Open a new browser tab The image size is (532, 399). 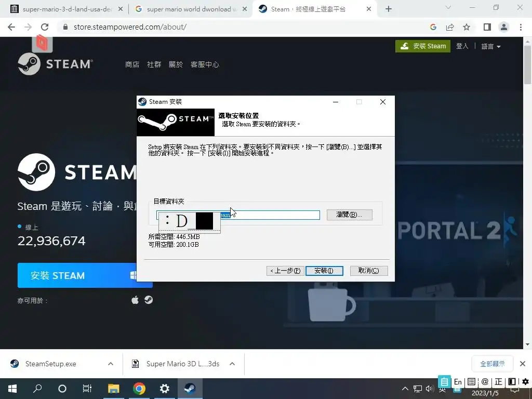click(x=389, y=9)
